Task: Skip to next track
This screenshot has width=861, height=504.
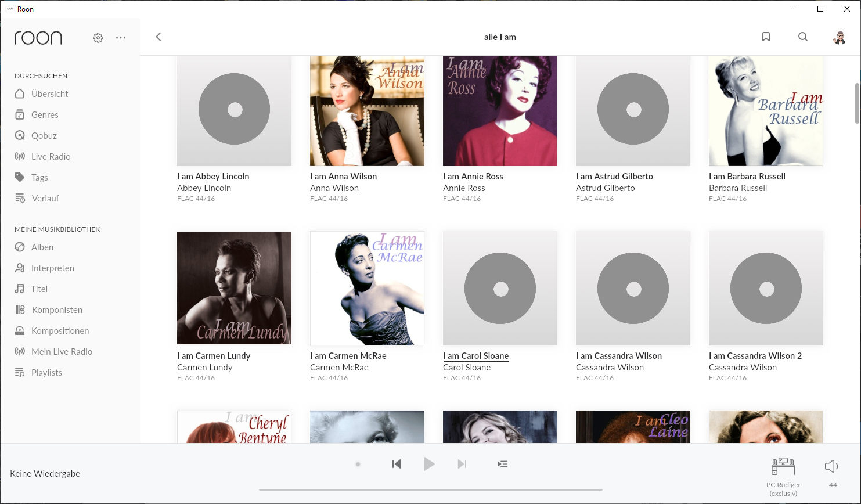Action: point(462,464)
